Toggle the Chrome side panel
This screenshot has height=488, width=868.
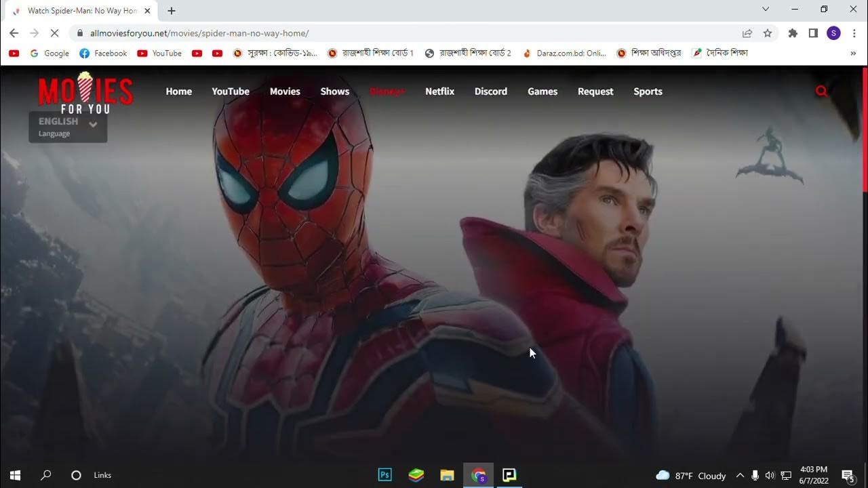pos(813,33)
